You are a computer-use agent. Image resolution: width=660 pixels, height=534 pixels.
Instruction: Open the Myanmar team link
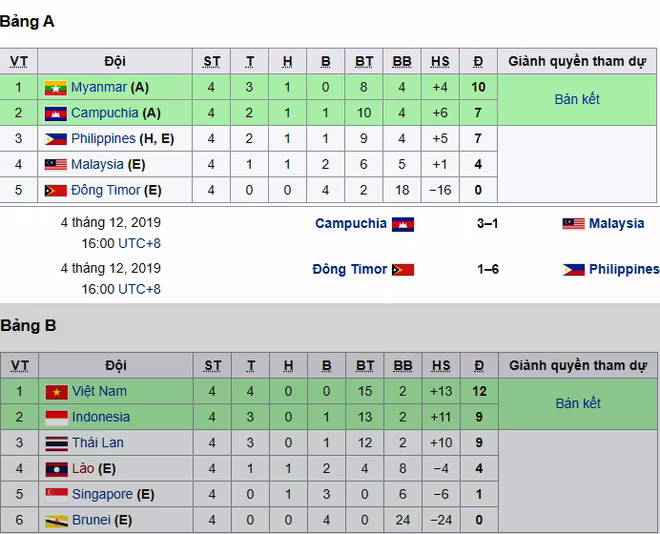[99, 87]
